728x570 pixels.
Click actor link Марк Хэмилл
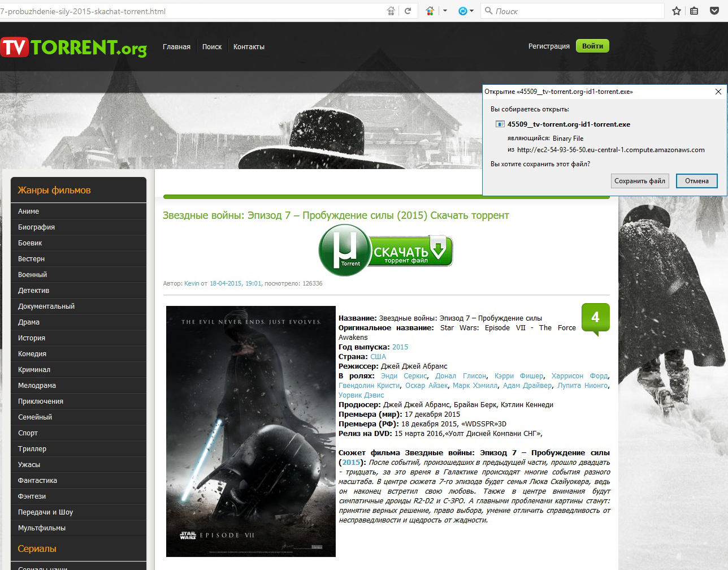475,386
